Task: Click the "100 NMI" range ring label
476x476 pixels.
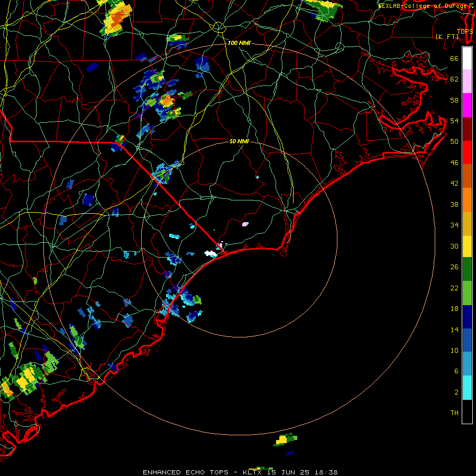Action: point(239,43)
